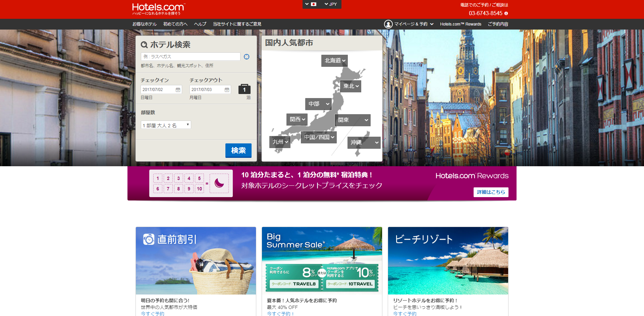Open the JPY currency dropdown
The image size is (644, 316).
[330, 4]
